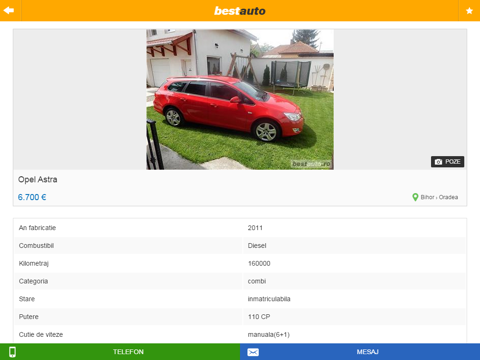Click the Combustibil label
This screenshot has width=480, height=360.
[x=36, y=246]
